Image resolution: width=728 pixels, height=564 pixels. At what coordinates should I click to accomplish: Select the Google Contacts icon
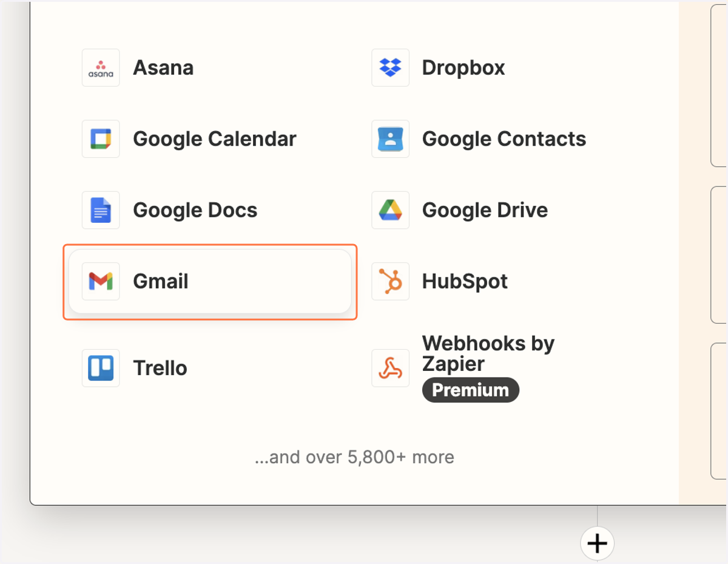coord(390,138)
